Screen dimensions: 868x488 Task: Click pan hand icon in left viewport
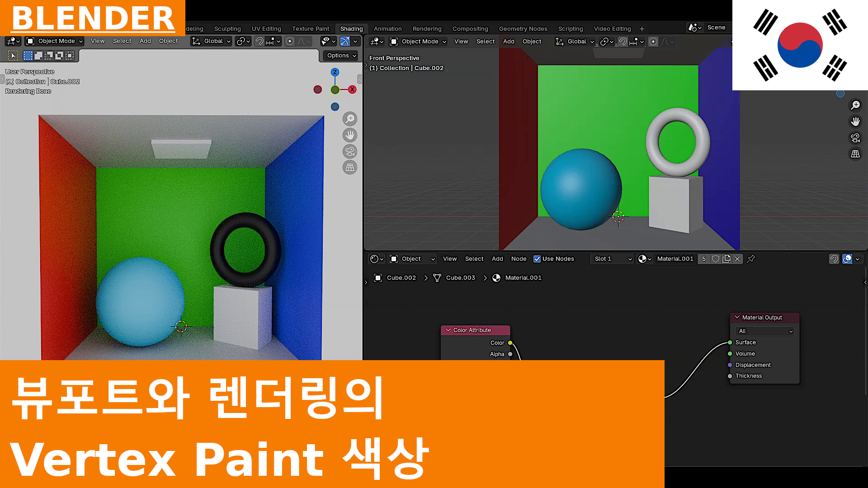coord(350,135)
